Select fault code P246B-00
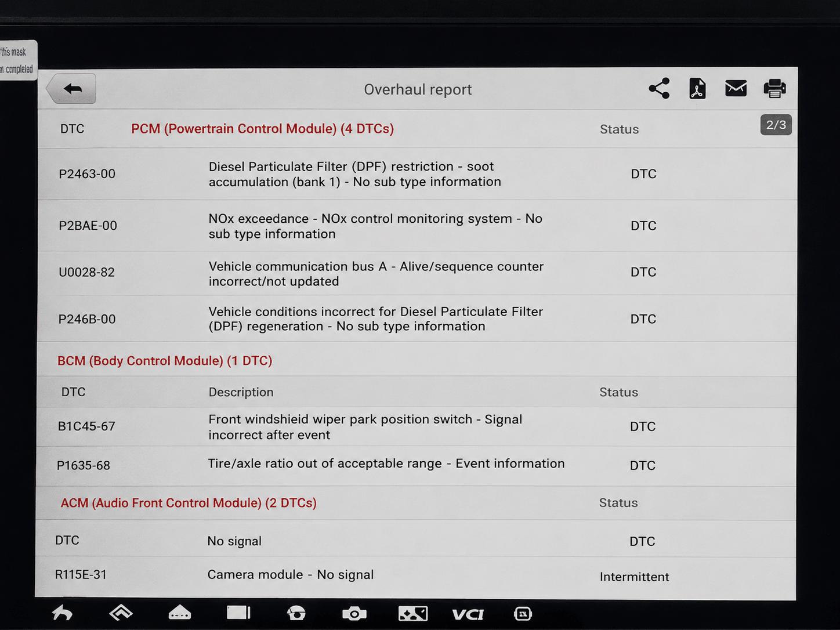The width and height of the screenshot is (840, 630). [87, 319]
